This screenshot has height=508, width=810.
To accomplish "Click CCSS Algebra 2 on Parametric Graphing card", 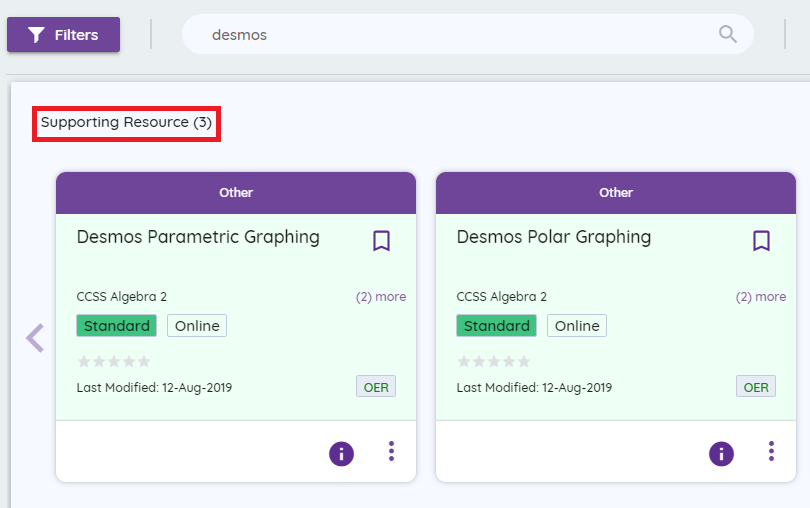I will pyautogui.click(x=121, y=297).
